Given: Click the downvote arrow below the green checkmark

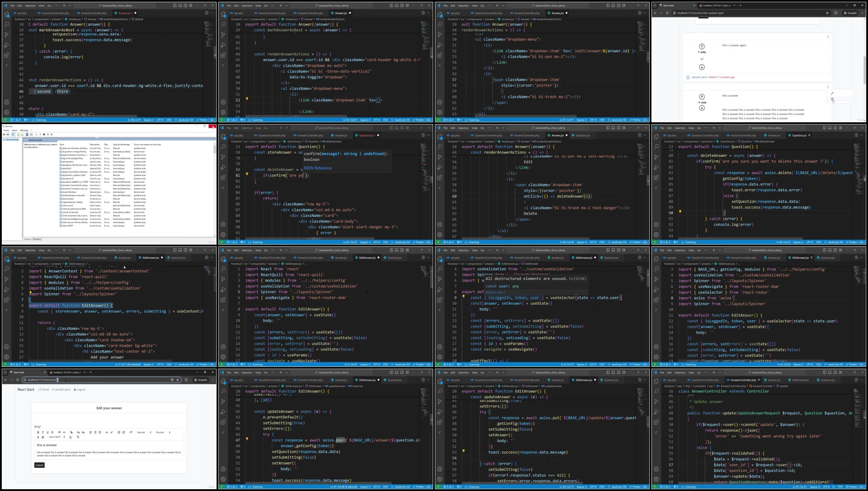Looking at the screenshot, I should pos(702,67).
